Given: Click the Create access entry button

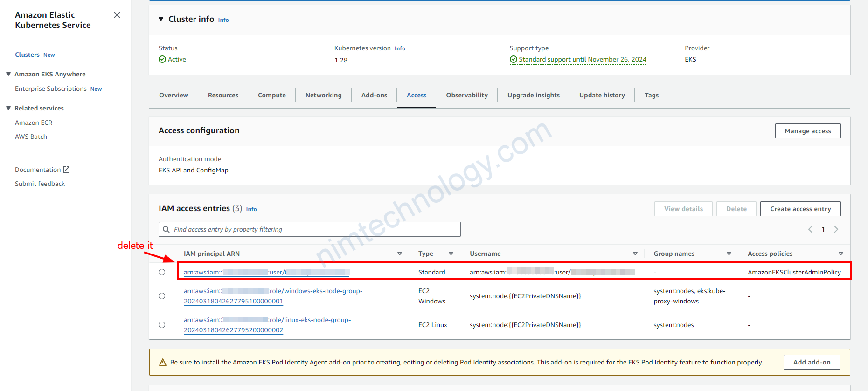Looking at the screenshot, I should pyautogui.click(x=800, y=209).
